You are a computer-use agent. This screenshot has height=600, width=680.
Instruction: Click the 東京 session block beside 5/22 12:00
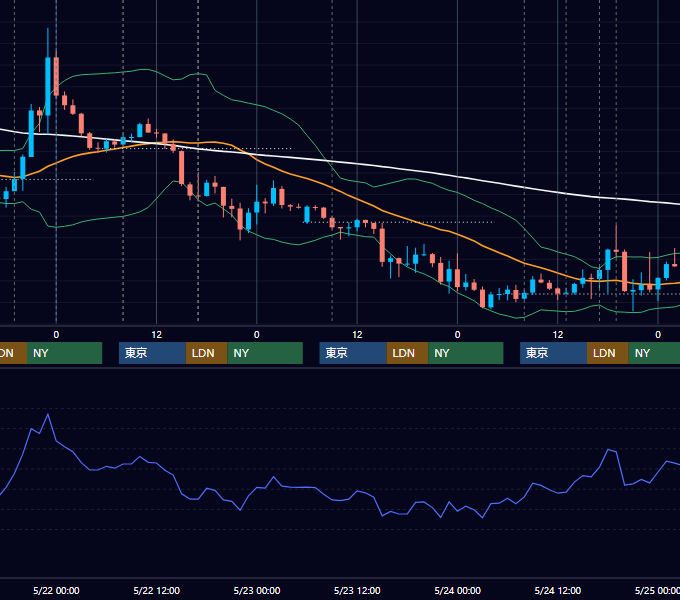coord(152,353)
